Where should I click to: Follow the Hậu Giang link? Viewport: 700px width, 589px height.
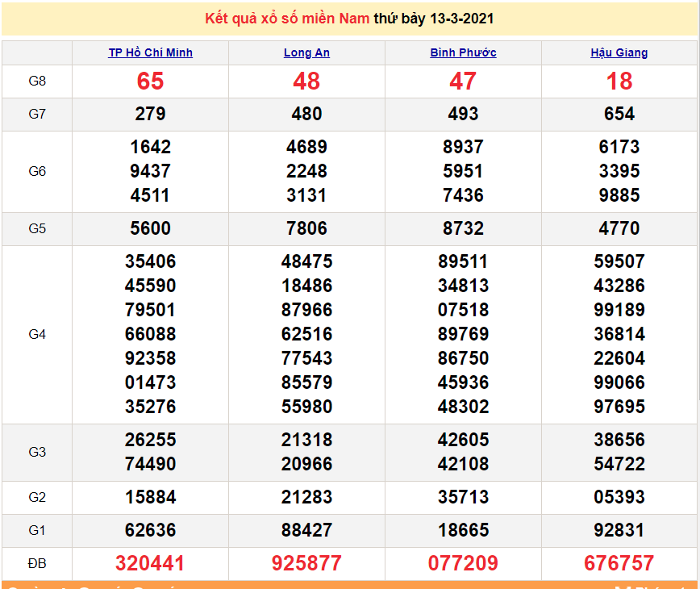pos(619,52)
